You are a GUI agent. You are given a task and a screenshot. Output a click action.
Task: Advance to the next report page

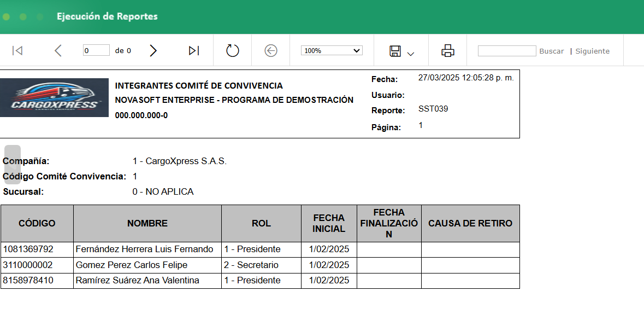(153, 50)
